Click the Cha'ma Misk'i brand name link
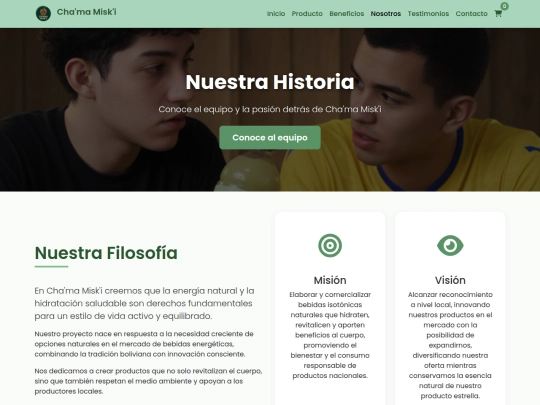 coord(86,12)
